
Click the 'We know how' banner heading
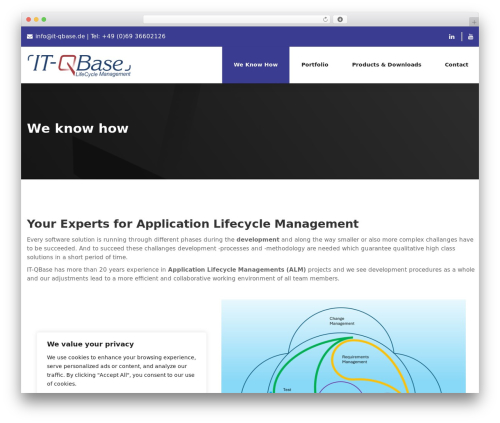click(x=78, y=128)
